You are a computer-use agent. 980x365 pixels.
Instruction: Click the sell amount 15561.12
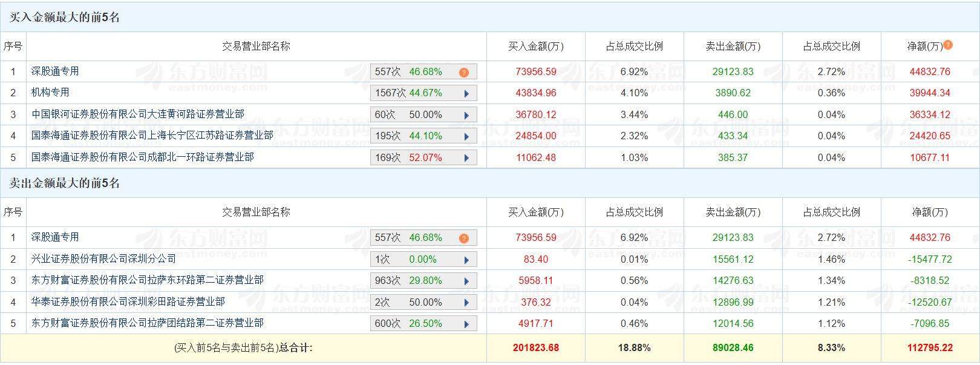click(733, 259)
